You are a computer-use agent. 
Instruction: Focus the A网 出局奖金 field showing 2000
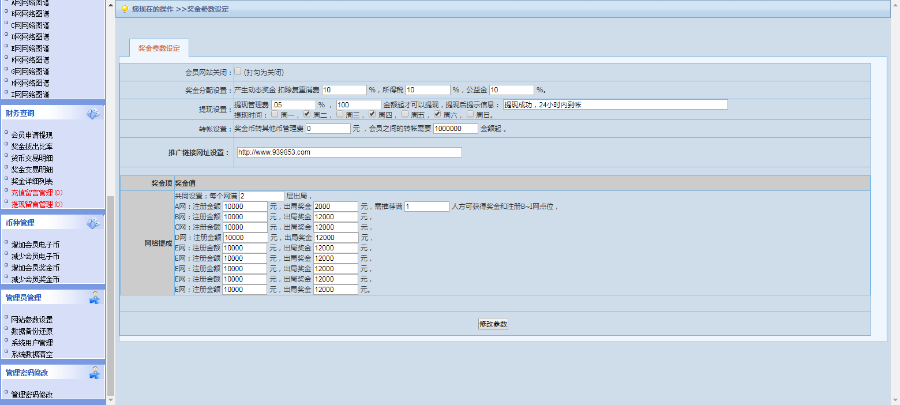pyautogui.click(x=336, y=207)
